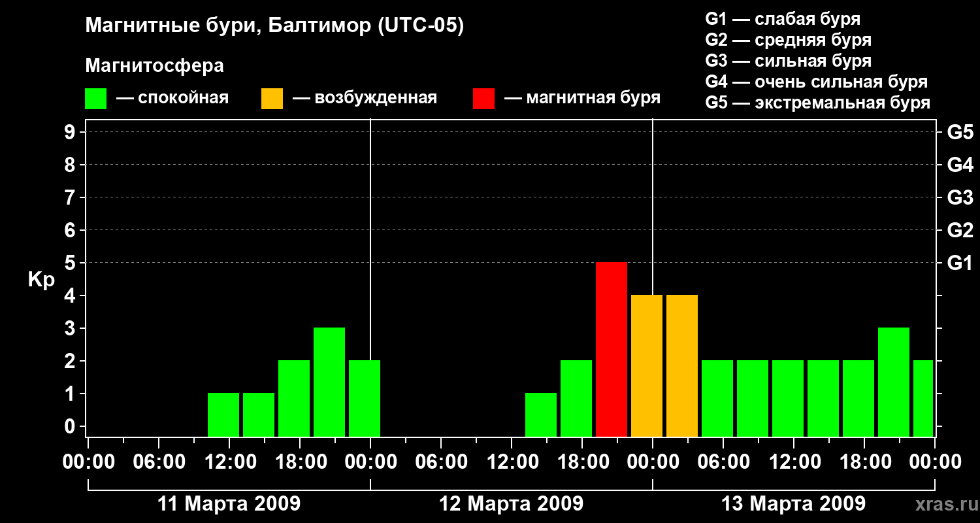The width and height of the screenshot is (980, 523).
Task: Click the 'Kp' axis title
Action: pos(41,280)
